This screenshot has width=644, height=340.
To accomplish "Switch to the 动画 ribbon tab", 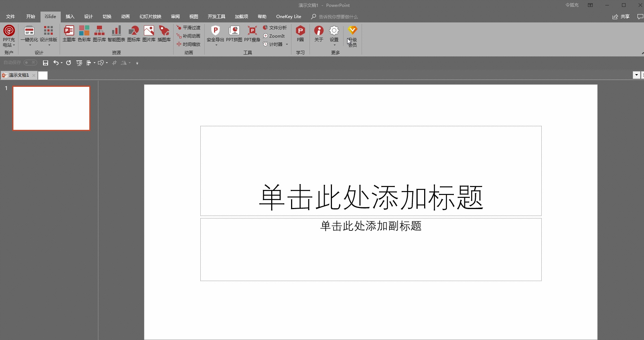I will pos(125,16).
